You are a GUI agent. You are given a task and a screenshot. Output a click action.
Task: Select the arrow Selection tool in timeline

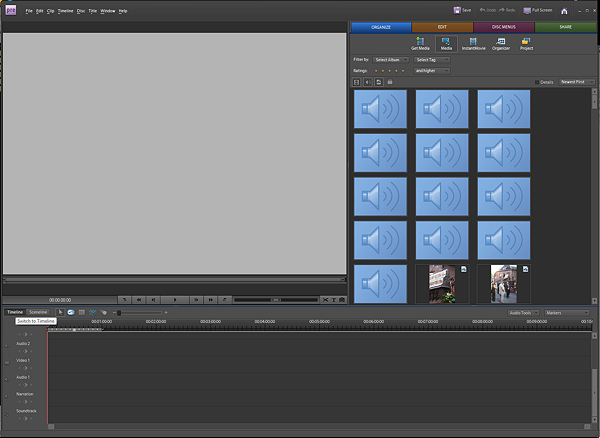click(x=60, y=312)
